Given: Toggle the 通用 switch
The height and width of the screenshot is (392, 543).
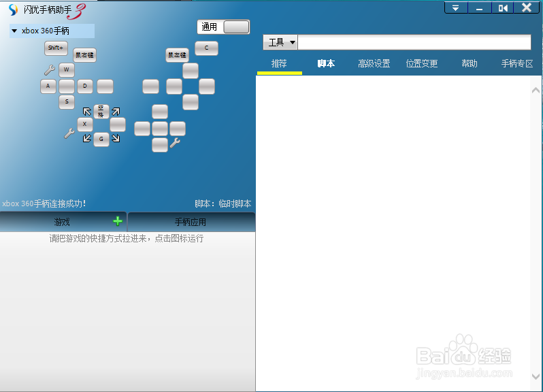Looking at the screenshot, I should click(223, 27).
